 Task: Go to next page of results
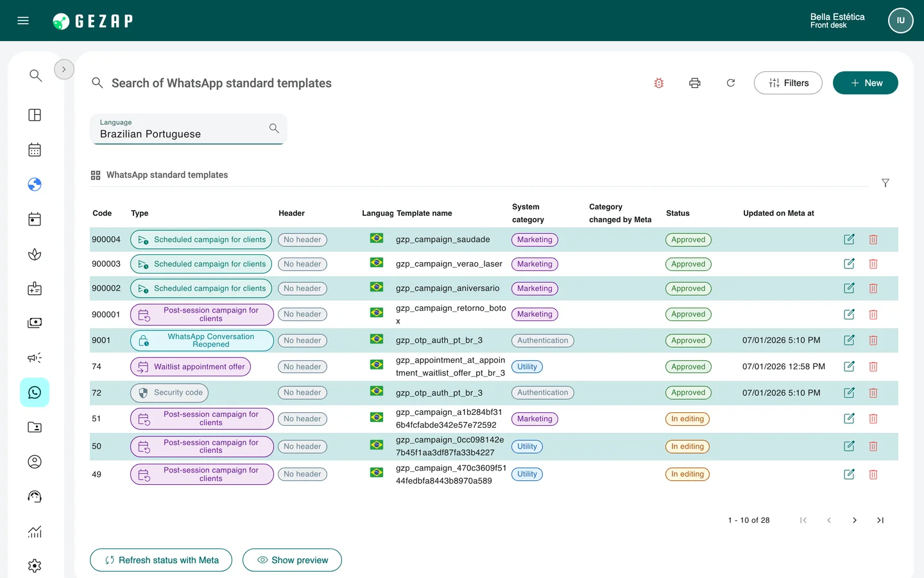pyautogui.click(x=855, y=520)
